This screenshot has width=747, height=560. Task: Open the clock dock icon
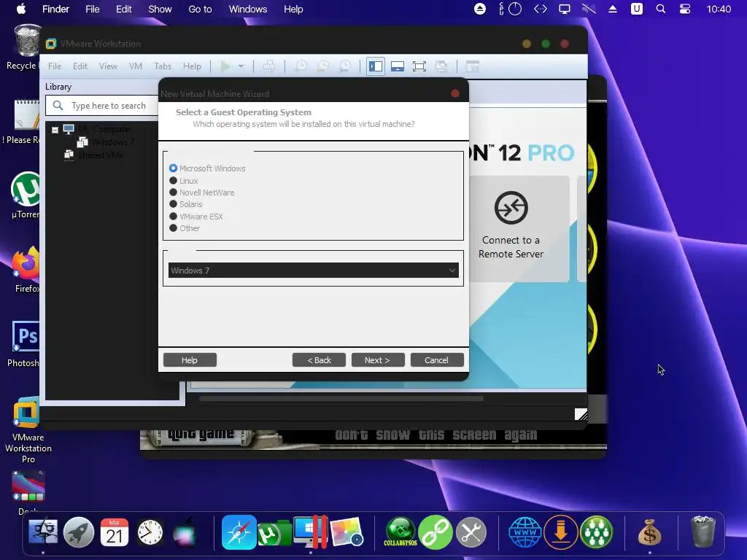150,532
